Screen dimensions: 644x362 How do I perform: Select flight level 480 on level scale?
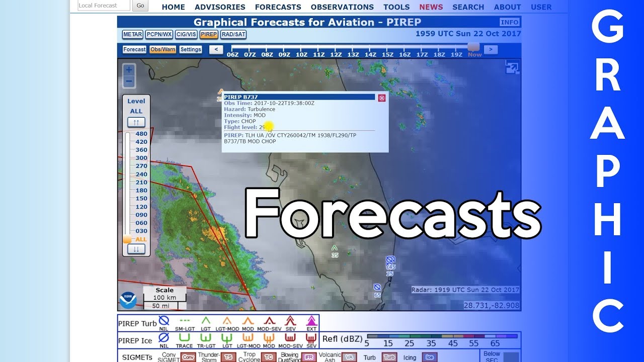coord(141,134)
